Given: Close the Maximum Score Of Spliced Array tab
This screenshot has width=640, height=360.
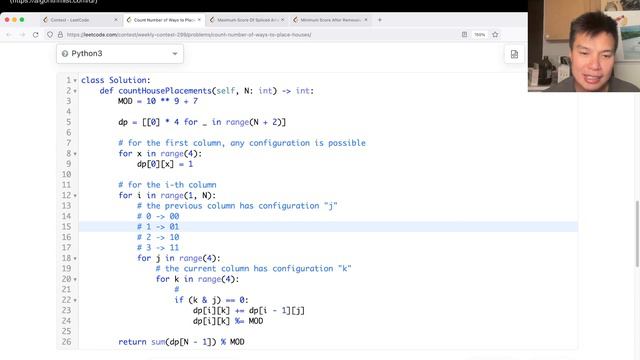Looking at the screenshot, I should pos(282,20).
